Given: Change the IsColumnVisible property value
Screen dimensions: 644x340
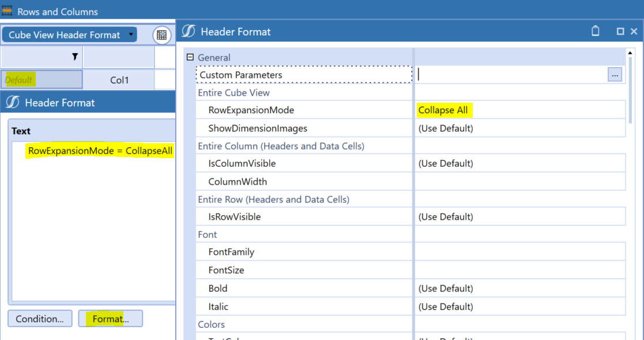Looking at the screenshot, I should click(x=519, y=163).
